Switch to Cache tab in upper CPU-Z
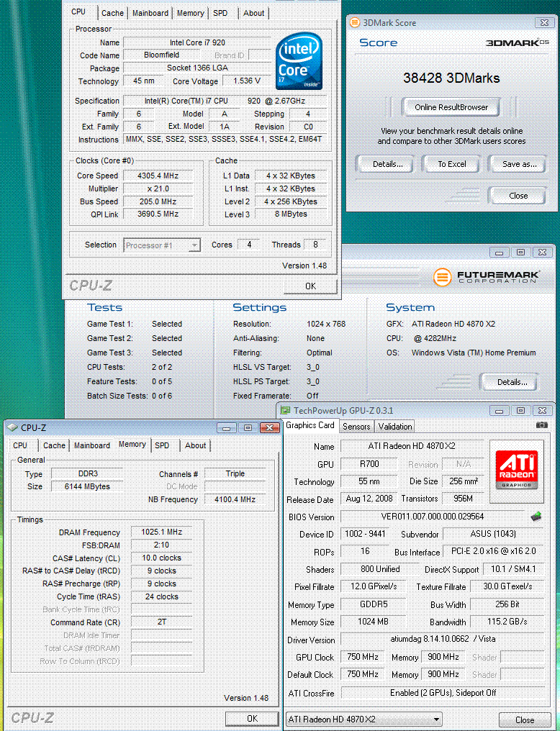Viewport: 560px width, 731px height. (x=112, y=13)
